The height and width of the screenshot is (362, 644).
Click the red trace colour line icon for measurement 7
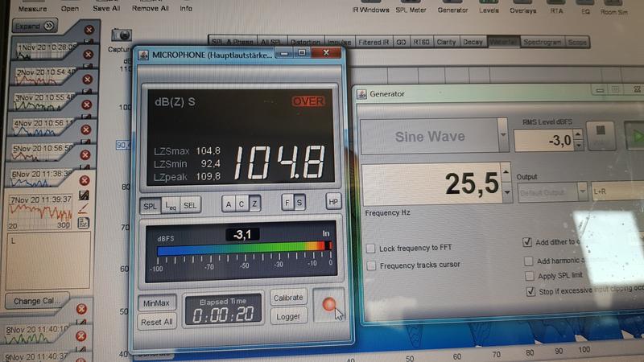pos(83,209)
